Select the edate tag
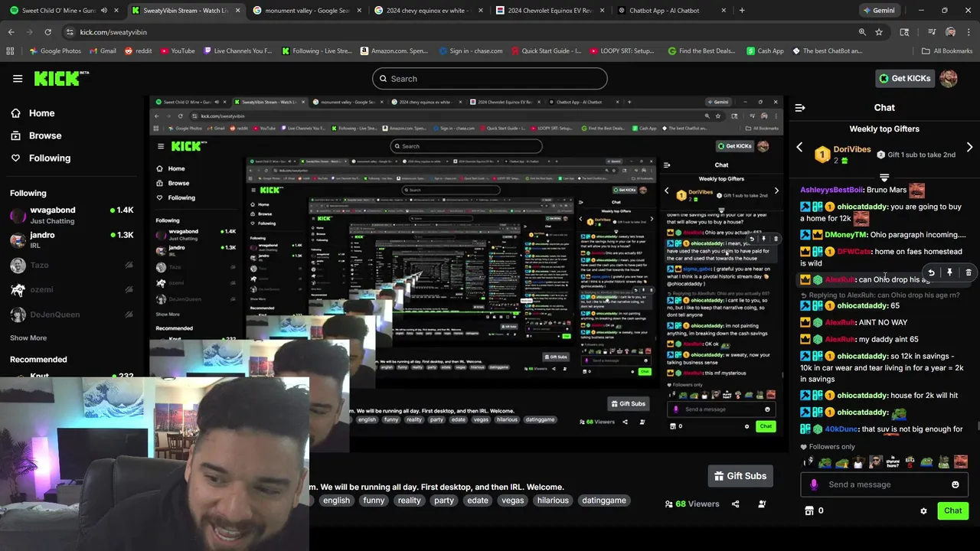 click(478, 500)
